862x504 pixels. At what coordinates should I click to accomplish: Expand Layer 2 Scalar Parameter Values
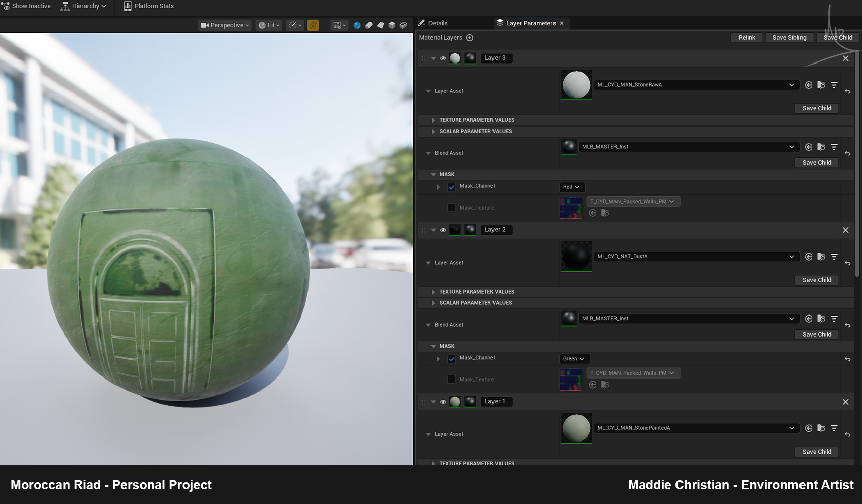(433, 303)
